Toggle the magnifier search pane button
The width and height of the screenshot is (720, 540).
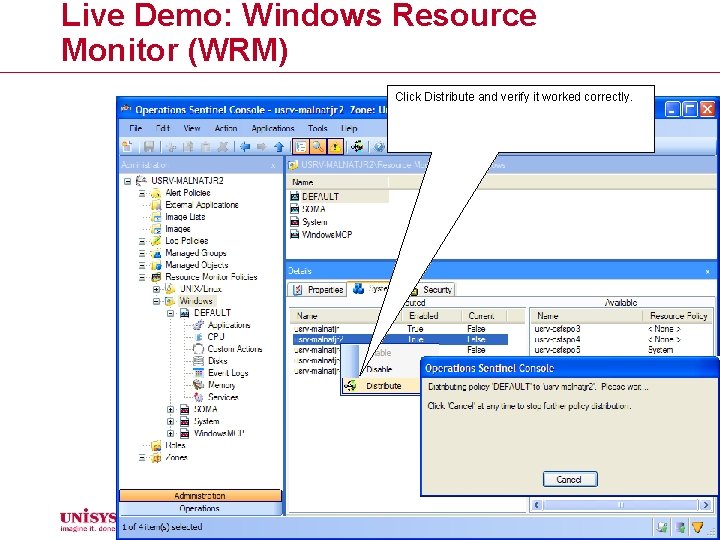click(x=317, y=146)
